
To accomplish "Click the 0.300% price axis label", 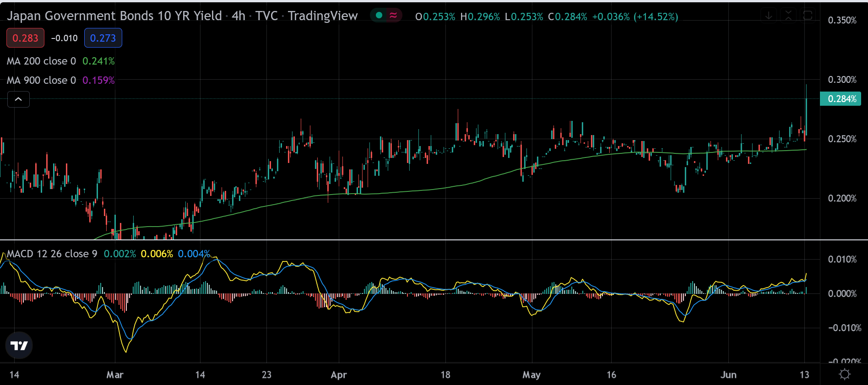I will tap(842, 80).
